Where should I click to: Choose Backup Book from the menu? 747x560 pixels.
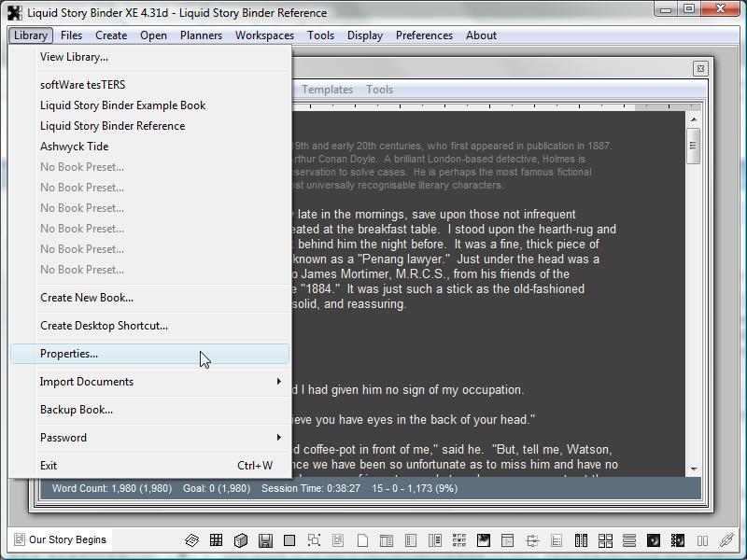point(77,410)
